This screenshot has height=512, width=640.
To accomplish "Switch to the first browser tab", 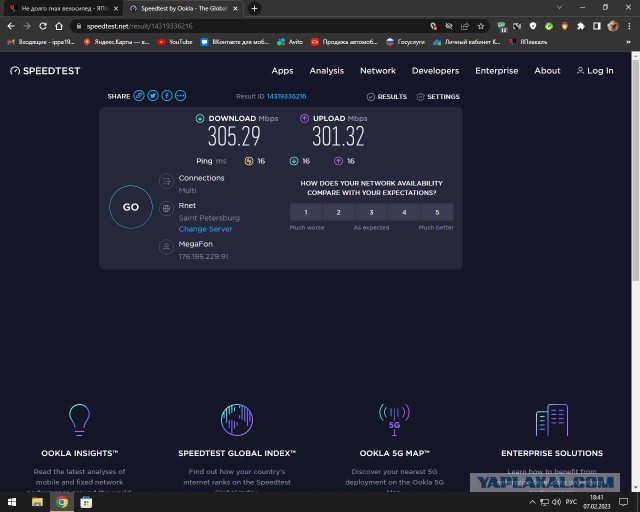I will [63, 9].
